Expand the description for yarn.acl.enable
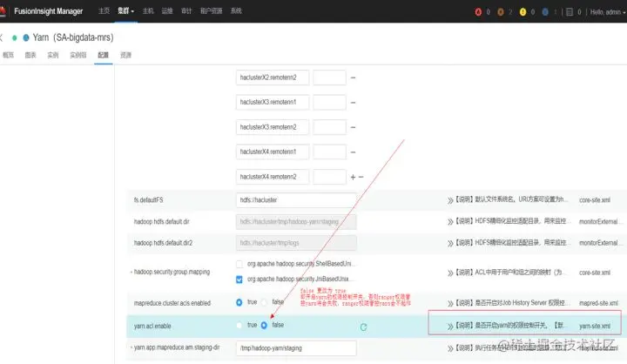 coord(450,327)
